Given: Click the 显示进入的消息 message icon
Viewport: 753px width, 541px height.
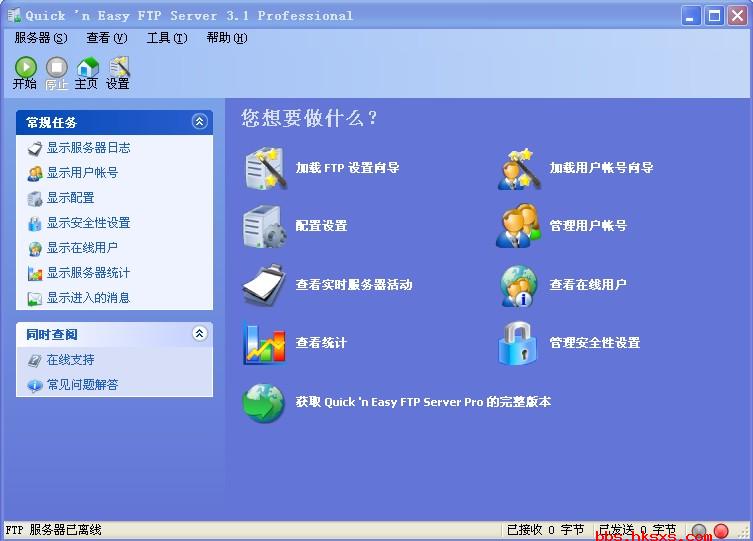Looking at the screenshot, I should pyautogui.click(x=35, y=298).
